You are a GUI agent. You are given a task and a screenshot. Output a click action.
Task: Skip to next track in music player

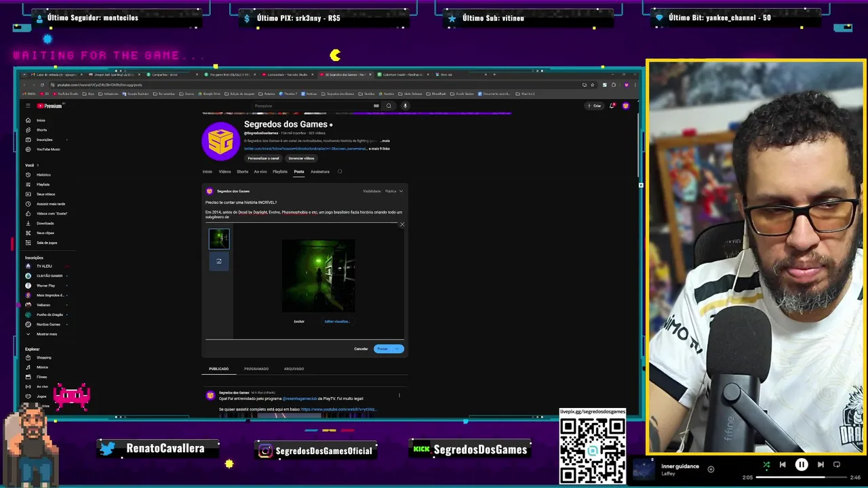point(821,465)
